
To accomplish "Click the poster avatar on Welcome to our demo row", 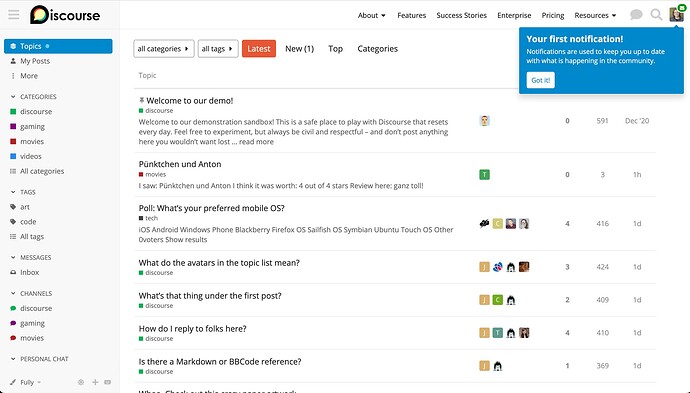I will pos(484,121).
